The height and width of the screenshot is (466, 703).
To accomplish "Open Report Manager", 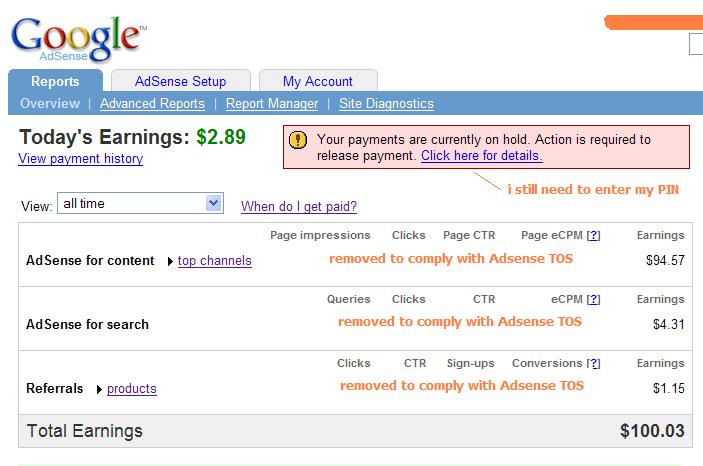I will [272, 103].
